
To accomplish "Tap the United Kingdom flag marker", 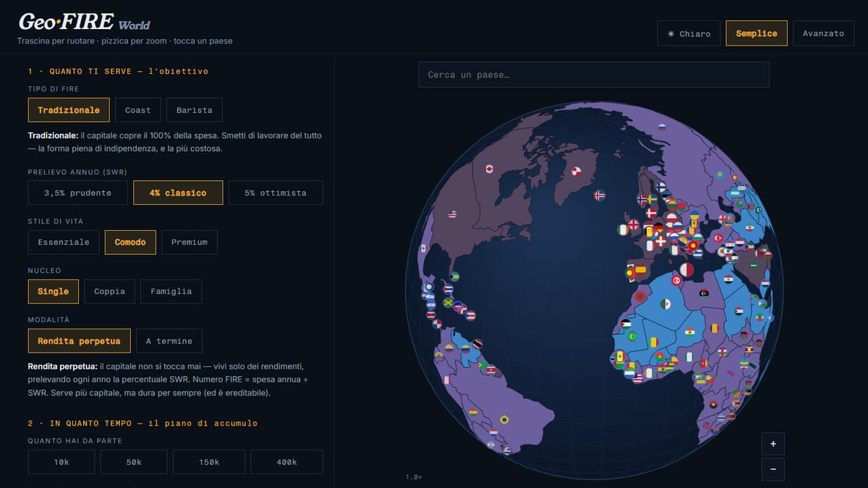I will [634, 224].
